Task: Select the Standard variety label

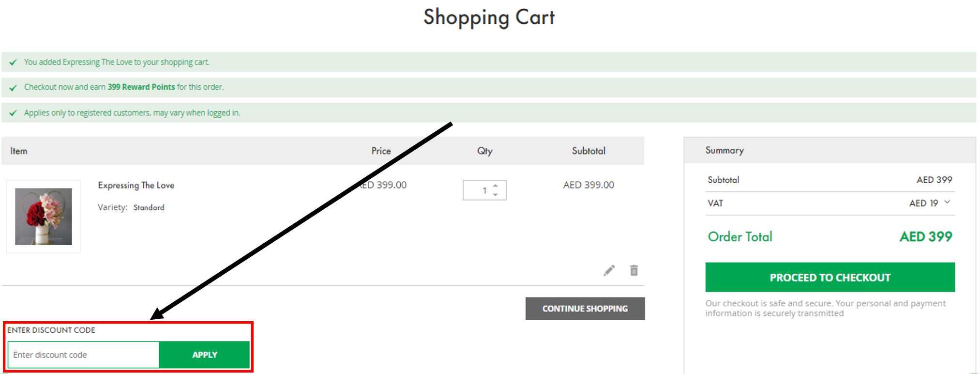Action: [x=149, y=207]
